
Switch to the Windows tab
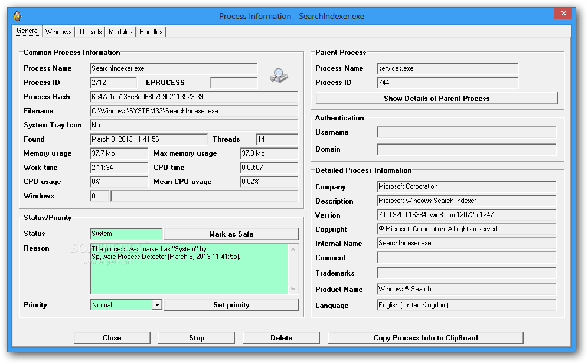click(x=58, y=32)
